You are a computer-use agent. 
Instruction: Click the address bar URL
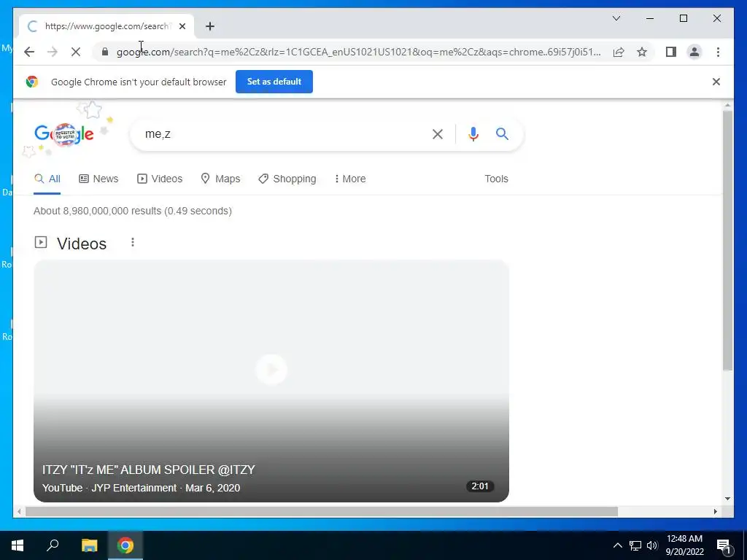pos(358,52)
